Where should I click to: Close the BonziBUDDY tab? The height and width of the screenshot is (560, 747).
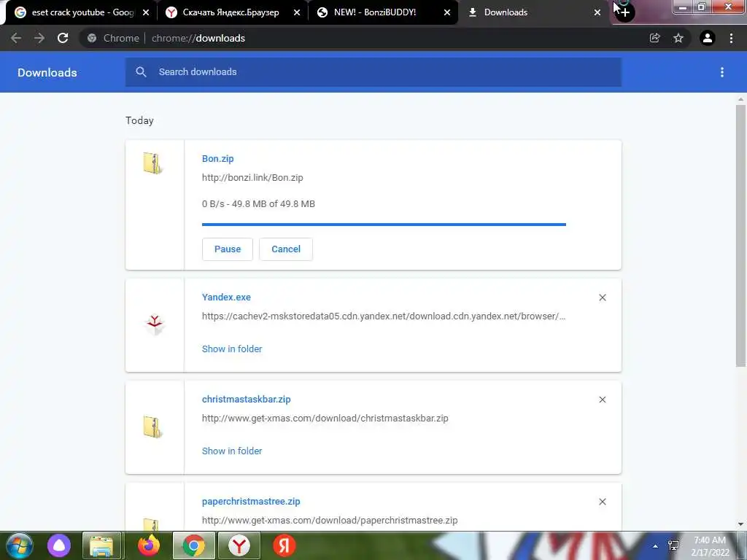click(447, 12)
